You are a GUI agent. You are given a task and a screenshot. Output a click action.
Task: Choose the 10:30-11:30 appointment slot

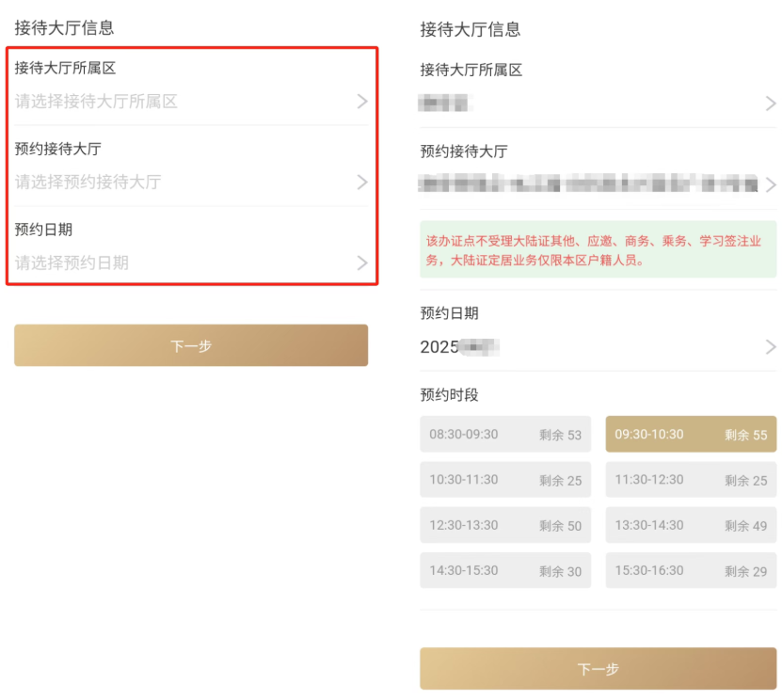pyautogui.click(x=505, y=480)
